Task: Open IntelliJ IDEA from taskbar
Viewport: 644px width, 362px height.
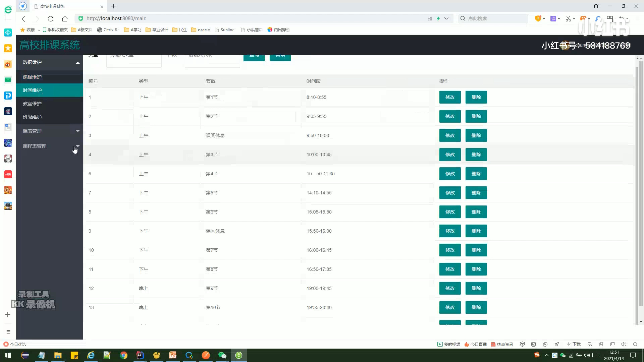Action: 140,355
